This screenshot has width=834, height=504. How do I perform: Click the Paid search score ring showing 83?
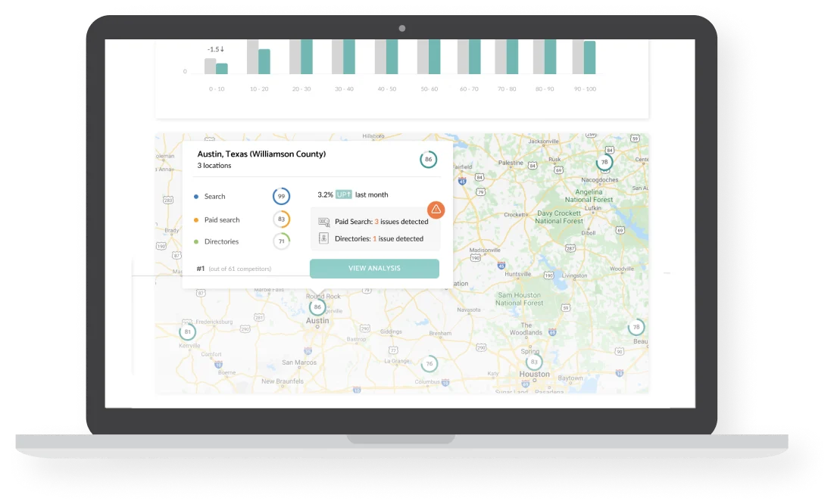click(281, 219)
